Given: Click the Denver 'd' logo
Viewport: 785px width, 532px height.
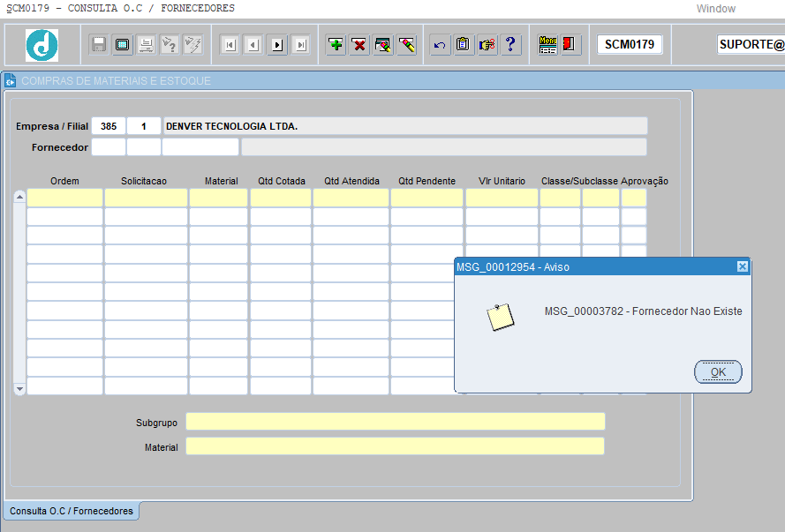Looking at the screenshot, I should 42,45.
